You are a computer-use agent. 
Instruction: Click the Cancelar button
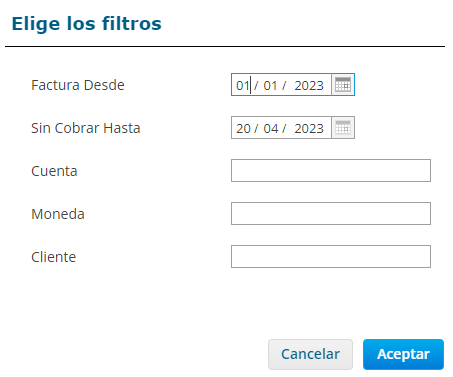[x=310, y=354]
